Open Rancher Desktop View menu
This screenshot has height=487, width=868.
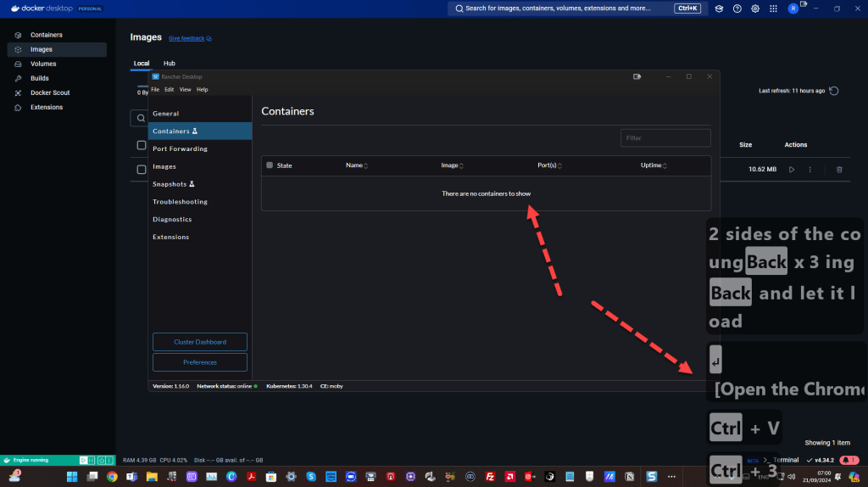click(x=185, y=90)
